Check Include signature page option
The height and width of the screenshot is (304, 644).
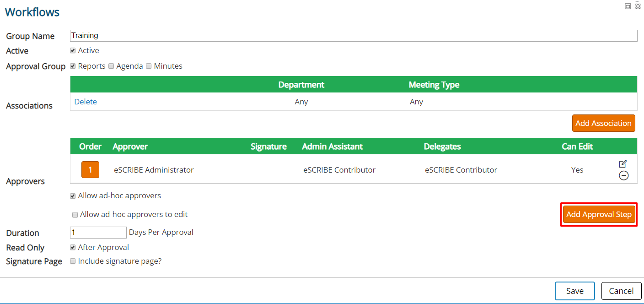[x=73, y=261]
